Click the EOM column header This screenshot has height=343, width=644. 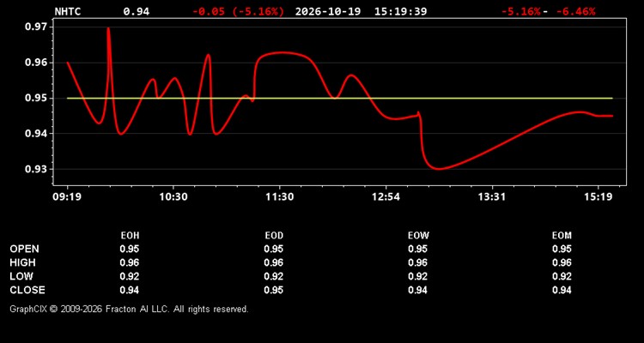tap(562, 236)
